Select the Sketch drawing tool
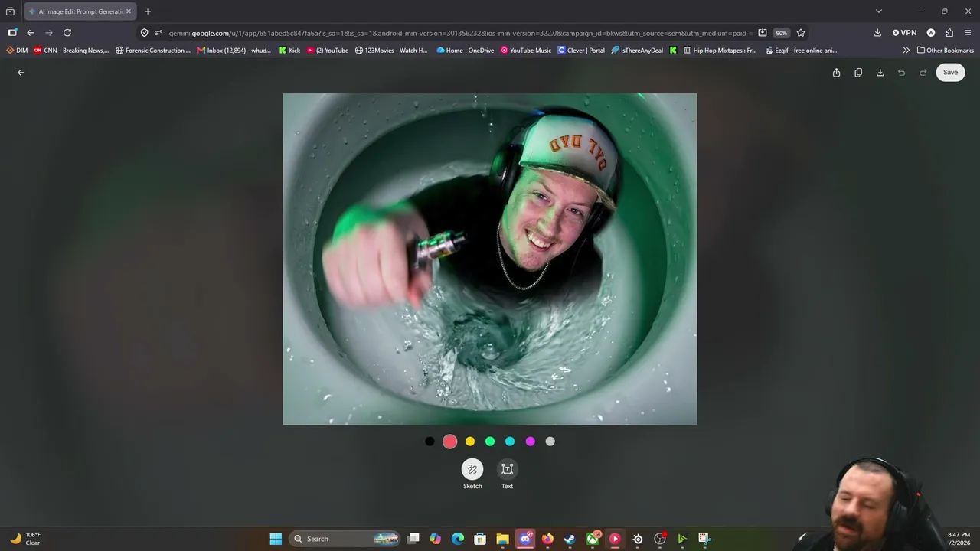Image resolution: width=980 pixels, height=551 pixels. (x=472, y=469)
